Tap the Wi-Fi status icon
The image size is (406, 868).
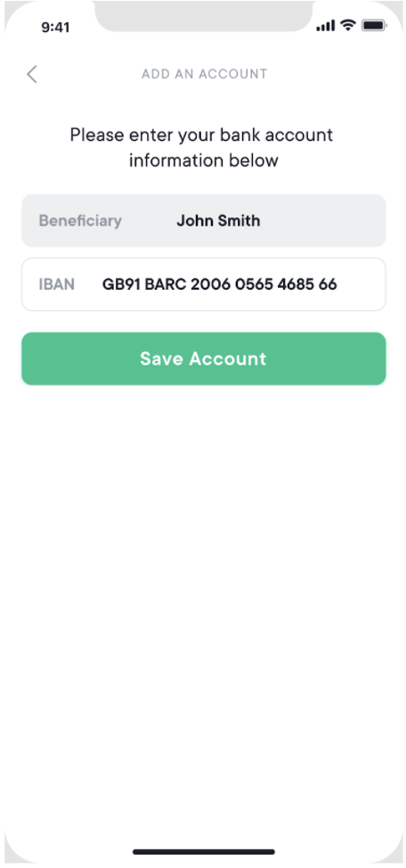[x=348, y=26]
